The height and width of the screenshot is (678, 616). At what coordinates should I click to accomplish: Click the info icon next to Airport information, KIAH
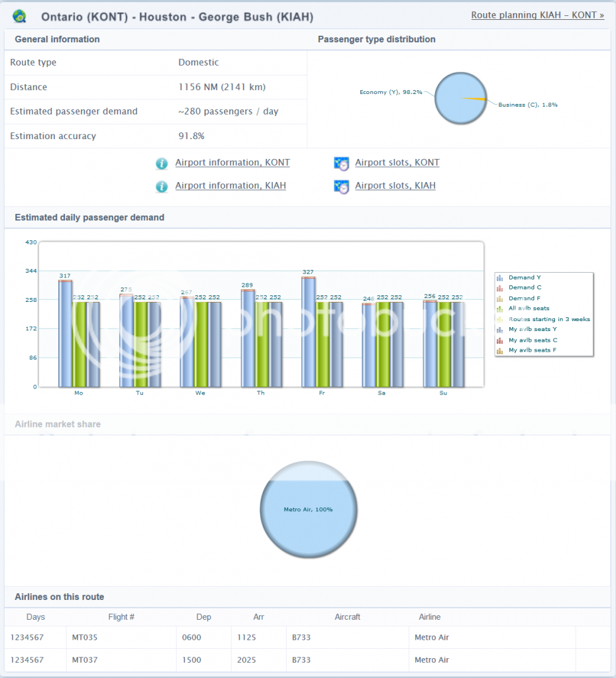[162, 187]
